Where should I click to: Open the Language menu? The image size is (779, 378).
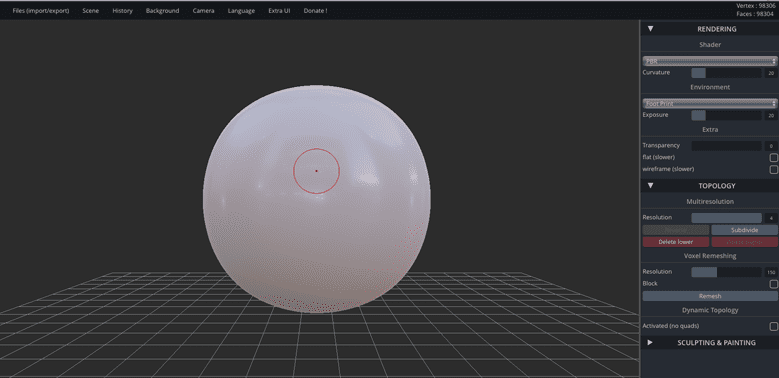tap(241, 10)
